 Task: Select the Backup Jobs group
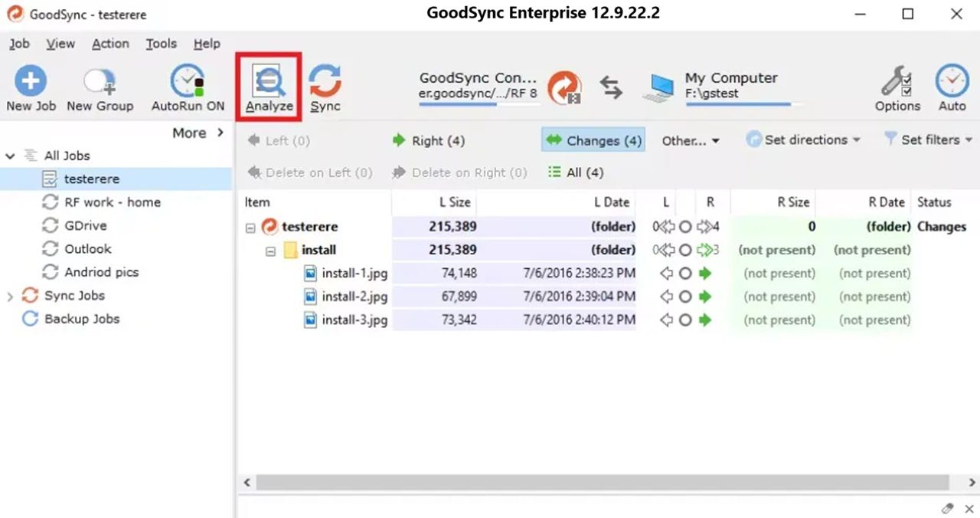pyautogui.click(x=82, y=319)
